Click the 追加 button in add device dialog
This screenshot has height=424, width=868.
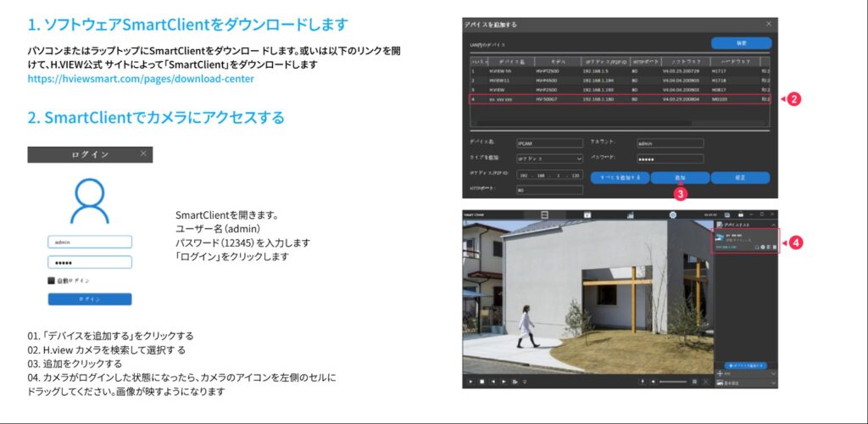coord(680,178)
